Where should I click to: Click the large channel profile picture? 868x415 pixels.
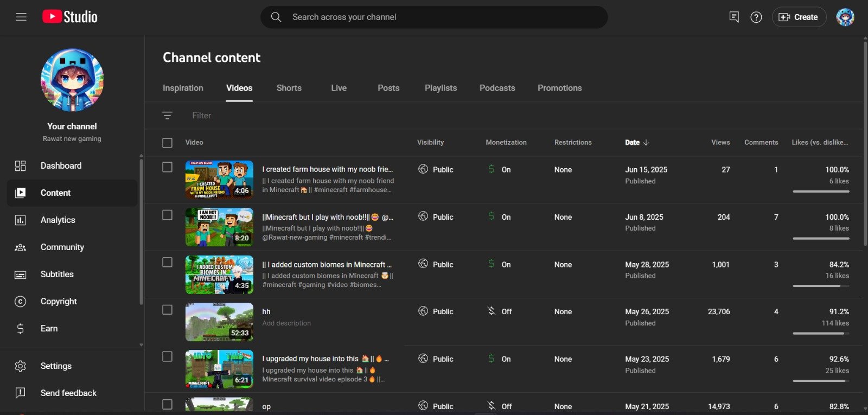tap(72, 80)
